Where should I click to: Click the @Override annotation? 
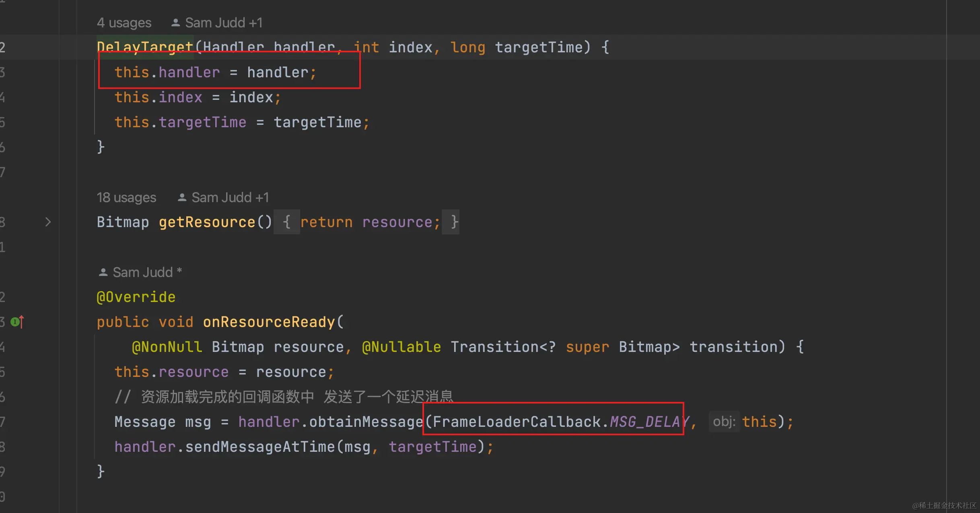pyautogui.click(x=136, y=297)
